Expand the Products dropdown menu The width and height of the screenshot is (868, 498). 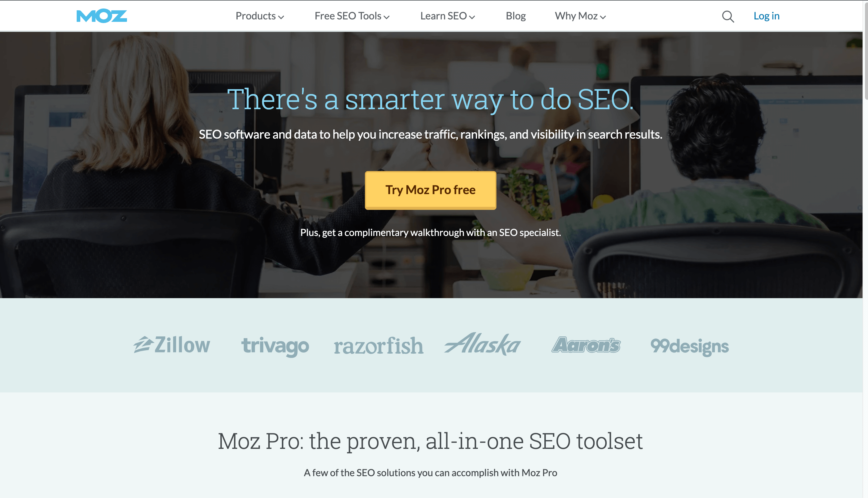(260, 16)
